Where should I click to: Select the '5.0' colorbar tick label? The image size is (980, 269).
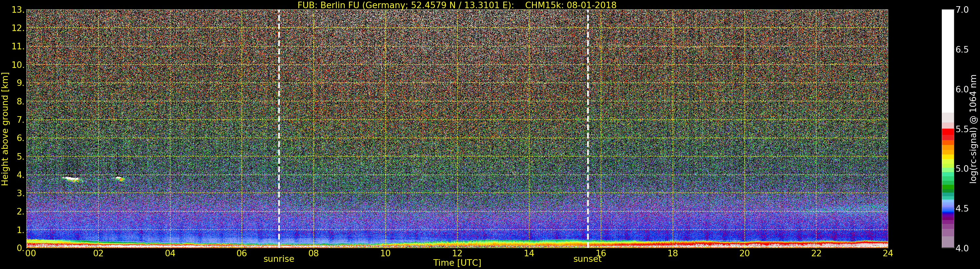(962, 168)
